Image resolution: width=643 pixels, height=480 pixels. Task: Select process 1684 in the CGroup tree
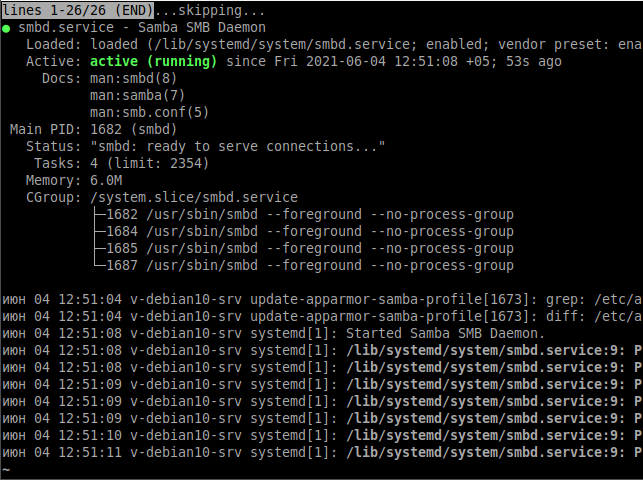point(310,232)
